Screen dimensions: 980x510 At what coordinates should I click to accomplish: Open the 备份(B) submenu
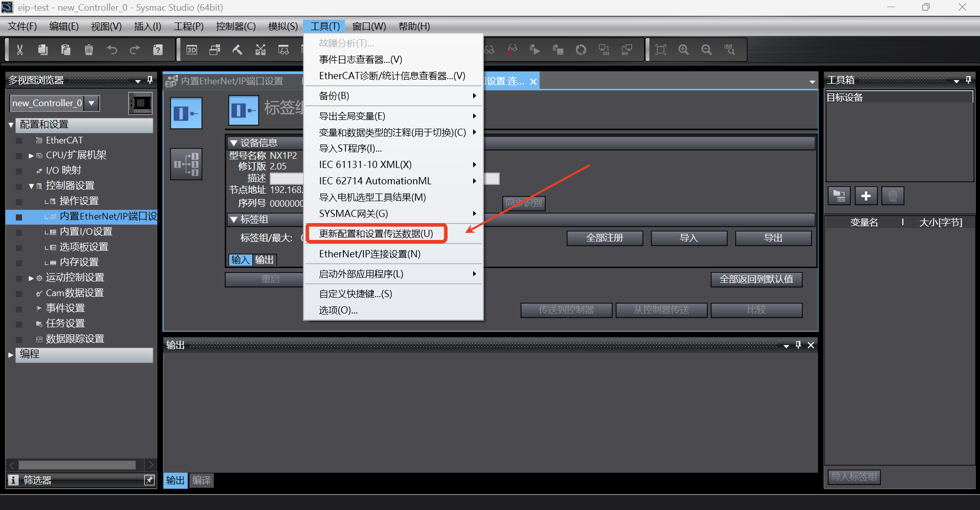[393, 96]
